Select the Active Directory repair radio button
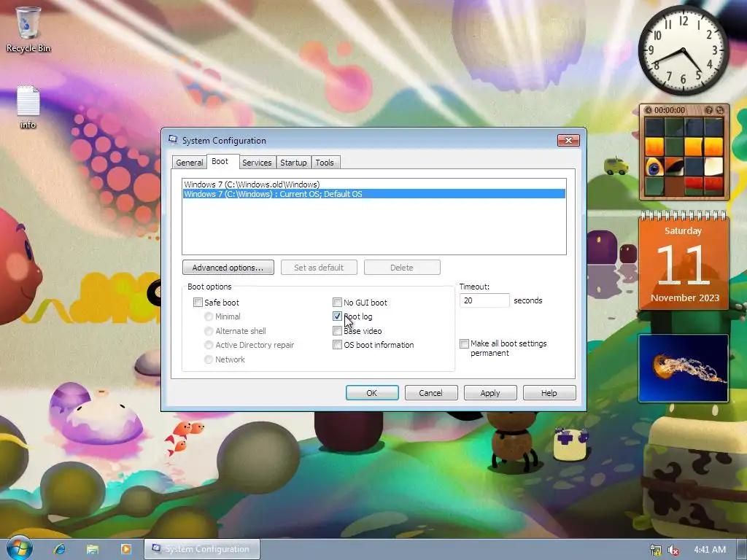747x560 pixels. (x=209, y=345)
